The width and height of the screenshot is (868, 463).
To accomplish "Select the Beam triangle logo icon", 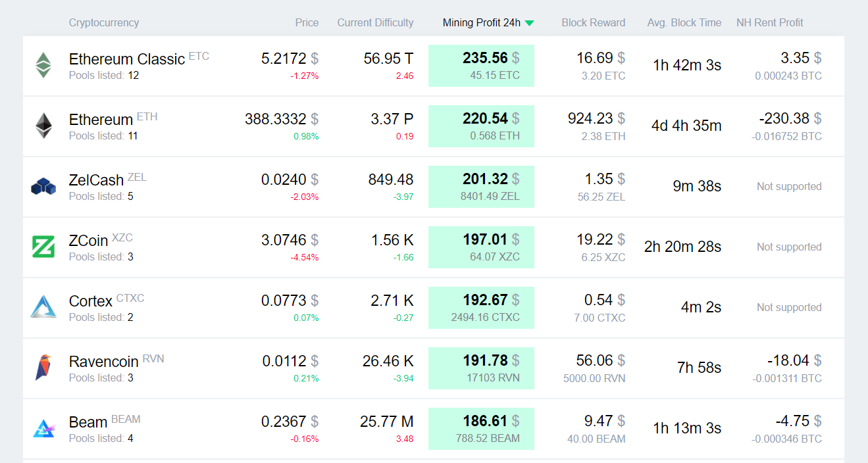I will [x=43, y=428].
